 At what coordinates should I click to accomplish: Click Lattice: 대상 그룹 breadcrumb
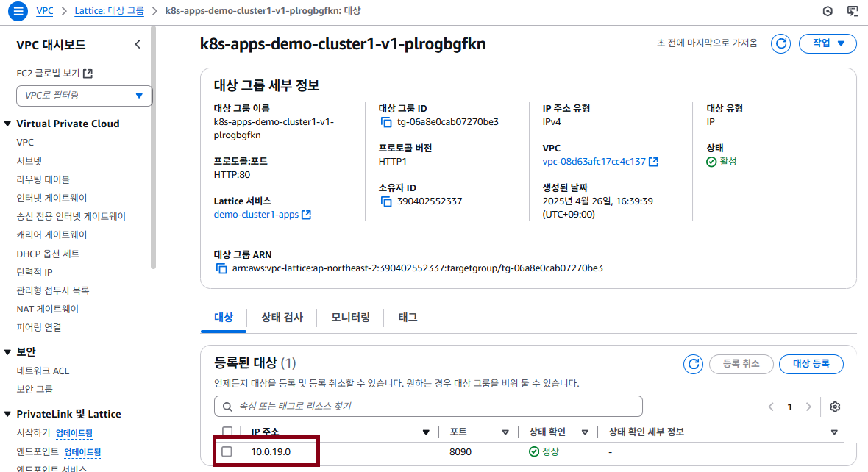click(109, 11)
